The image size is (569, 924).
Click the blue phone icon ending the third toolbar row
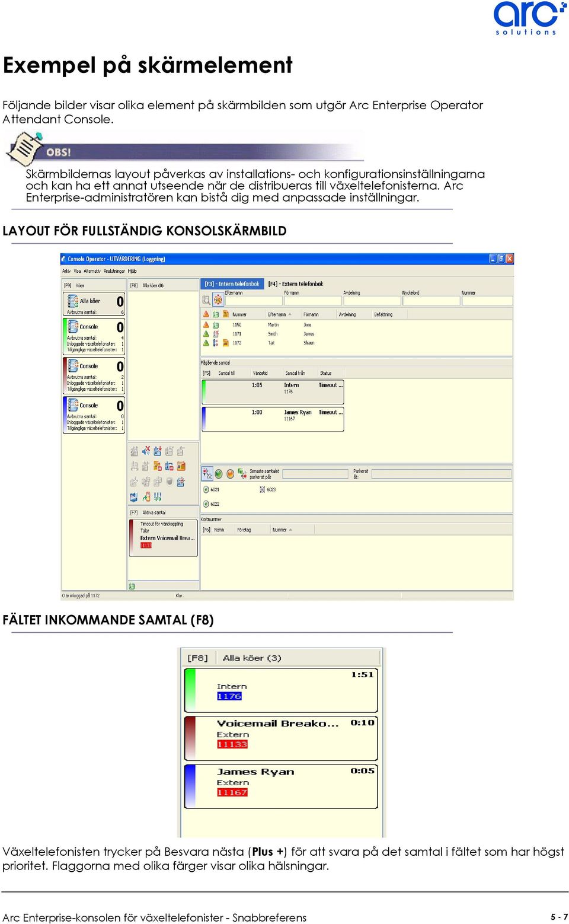coord(181,482)
